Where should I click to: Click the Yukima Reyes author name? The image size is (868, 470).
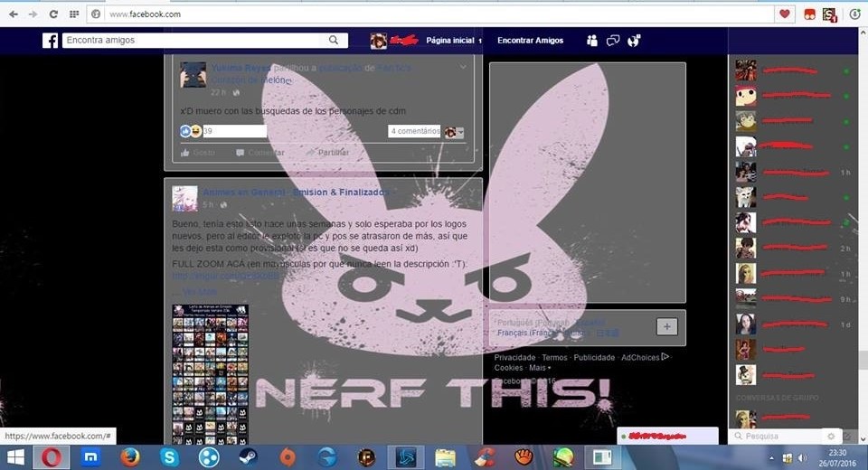click(241, 68)
